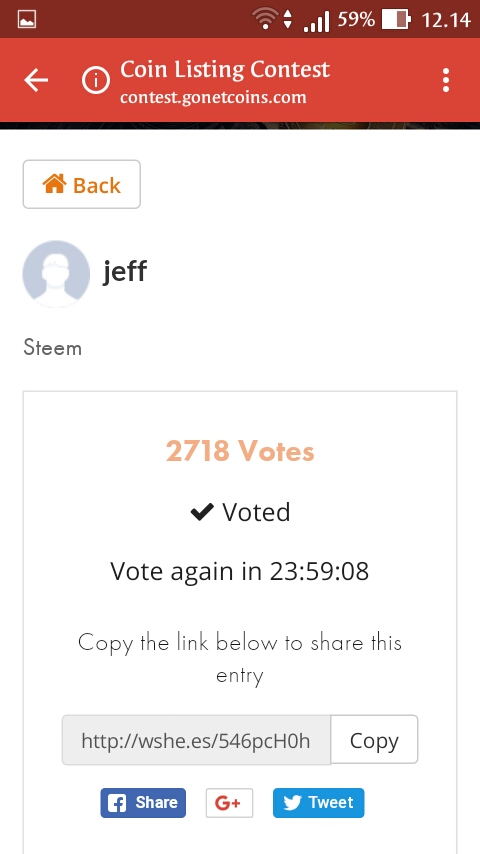The height and width of the screenshot is (854, 480).
Task: Select the share link text field
Action: point(196,740)
